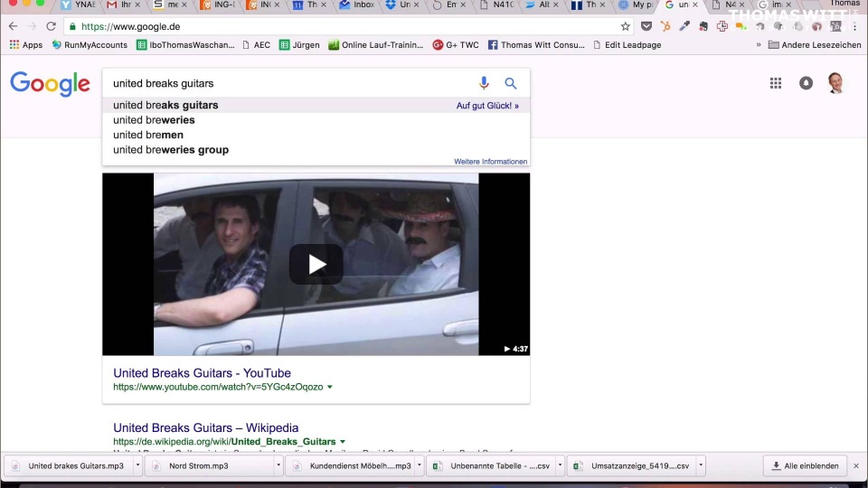Open the Google apps grid
Screen dimensions: 868x488
coord(776,83)
